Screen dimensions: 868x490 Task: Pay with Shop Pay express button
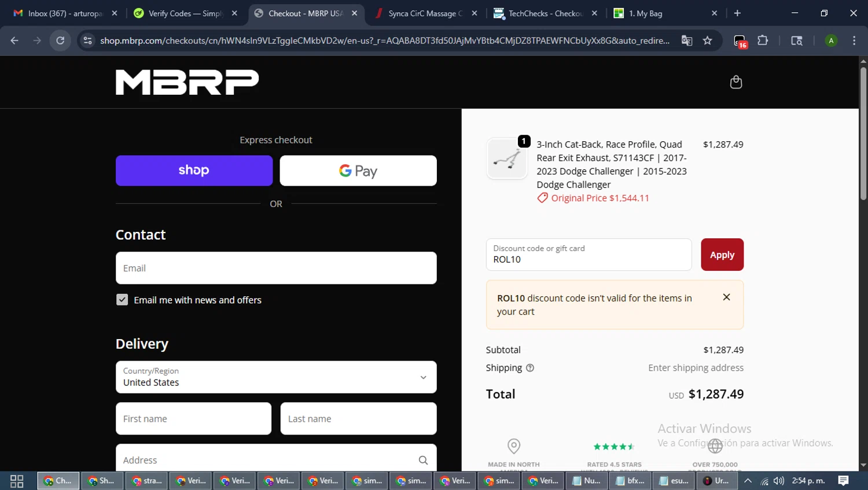point(194,171)
